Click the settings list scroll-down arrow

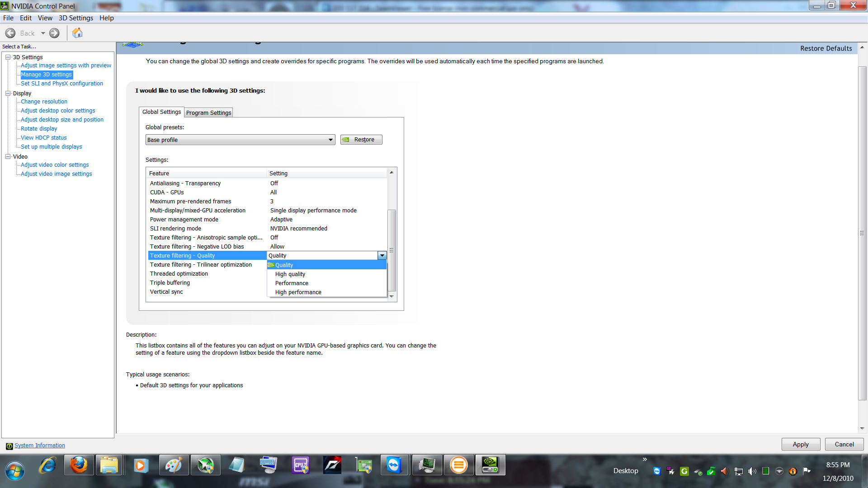click(392, 296)
